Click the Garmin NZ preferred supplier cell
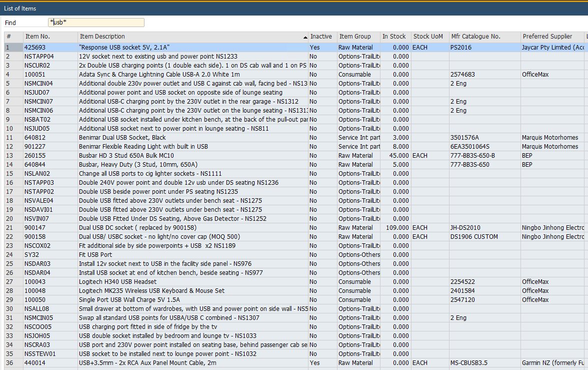 tap(552, 363)
